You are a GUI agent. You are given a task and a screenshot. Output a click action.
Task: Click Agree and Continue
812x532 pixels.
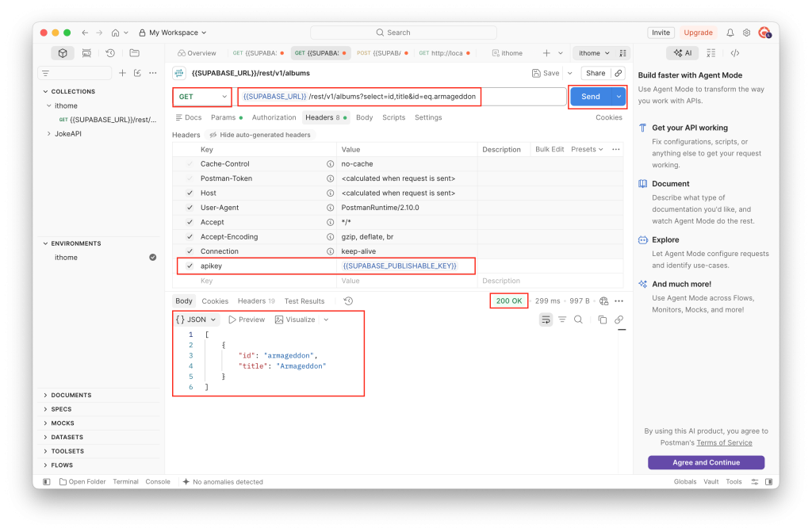(x=706, y=462)
